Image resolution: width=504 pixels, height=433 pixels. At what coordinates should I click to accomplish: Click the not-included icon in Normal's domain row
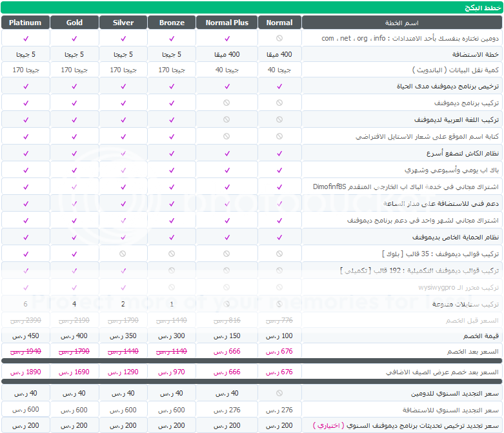tap(279, 39)
